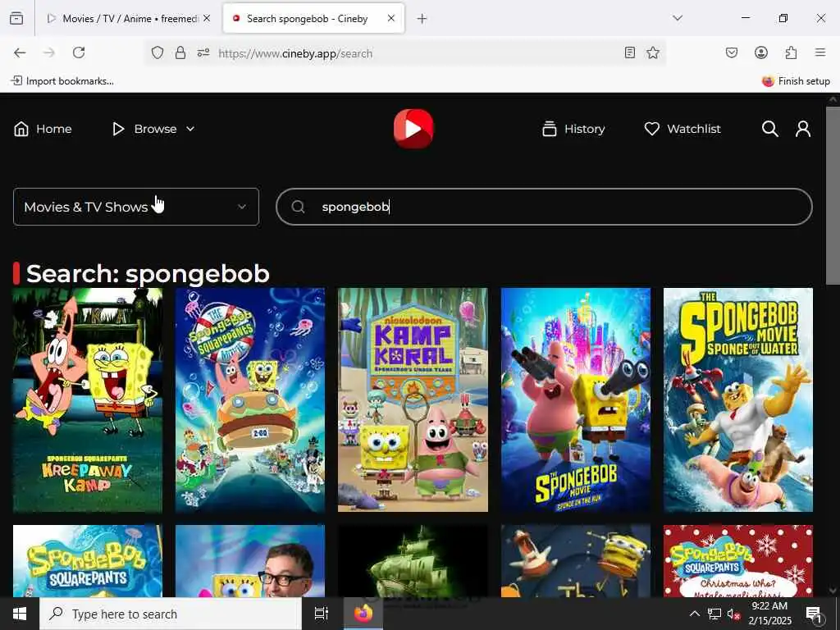This screenshot has height=630, width=840.
Task: Show site security padlock info
Action: (x=180, y=52)
